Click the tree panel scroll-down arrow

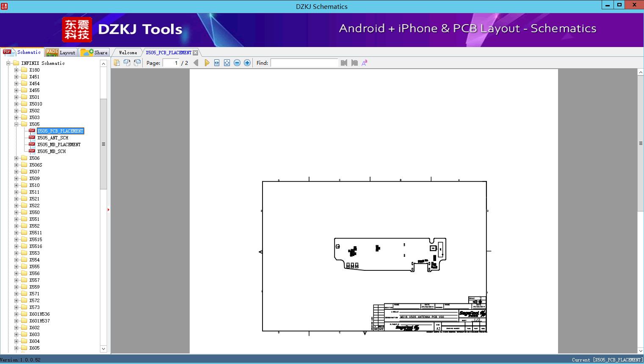[x=103, y=349]
